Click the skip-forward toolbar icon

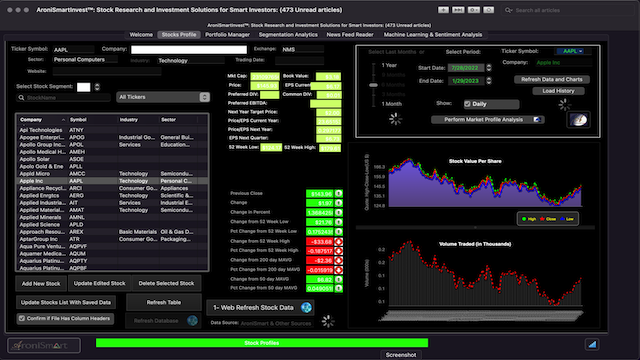tap(458, 10)
